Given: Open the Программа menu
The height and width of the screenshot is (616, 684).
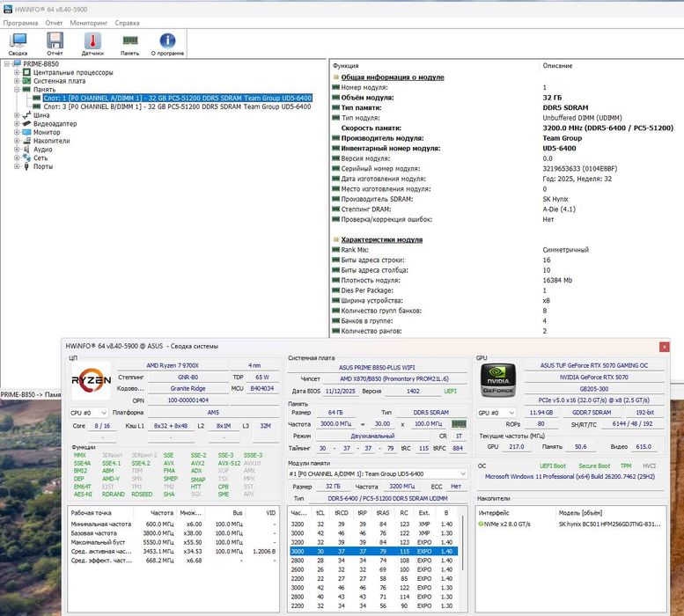Looking at the screenshot, I should (x=20, y=22).
